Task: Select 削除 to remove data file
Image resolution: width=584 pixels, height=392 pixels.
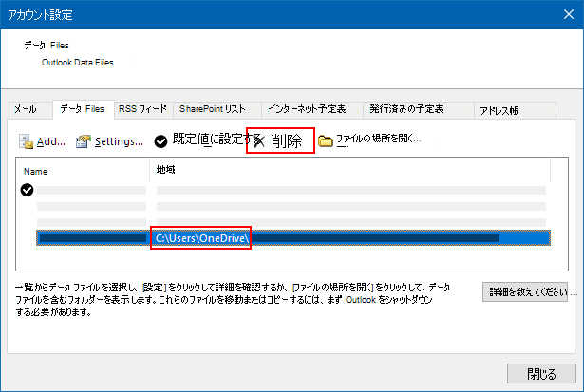Action: coord(287,140)
